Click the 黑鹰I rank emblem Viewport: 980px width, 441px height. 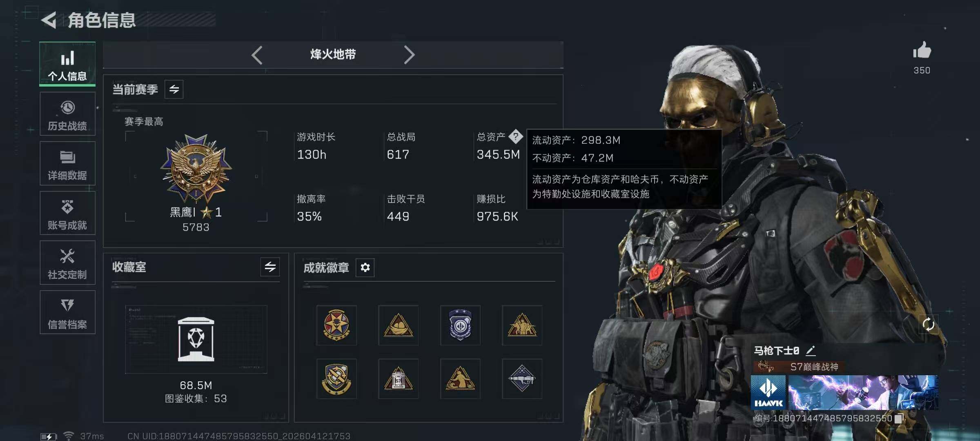[196, 168]
